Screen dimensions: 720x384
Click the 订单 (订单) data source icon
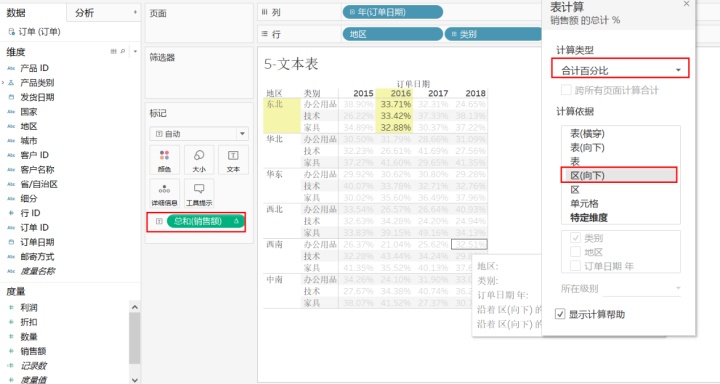pyautogui.click(x=11, y=32)
